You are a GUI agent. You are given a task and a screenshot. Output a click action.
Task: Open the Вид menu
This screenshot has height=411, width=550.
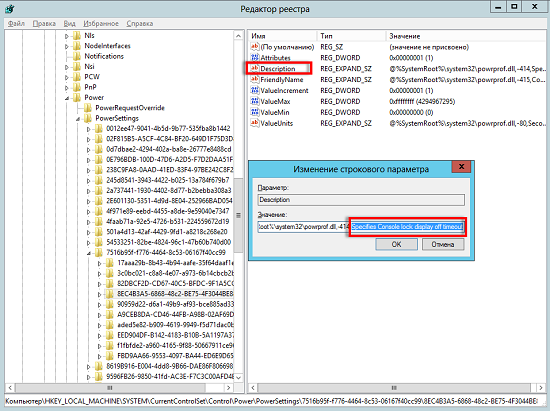point(69,23)
